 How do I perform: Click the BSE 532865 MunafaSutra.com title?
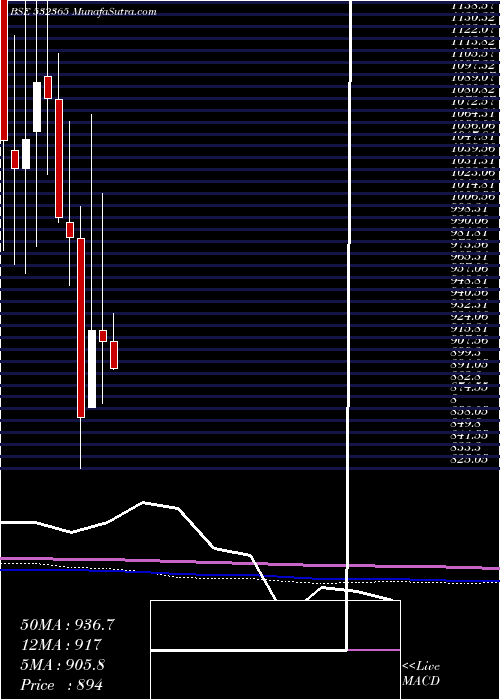point(82,12)
